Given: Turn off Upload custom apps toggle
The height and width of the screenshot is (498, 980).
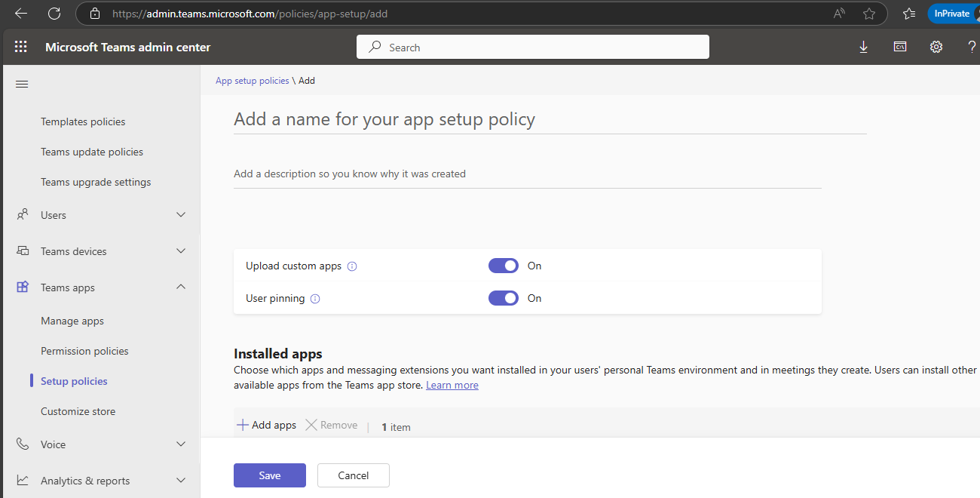Looking at the screenshot, I should (x=504, y=266).
